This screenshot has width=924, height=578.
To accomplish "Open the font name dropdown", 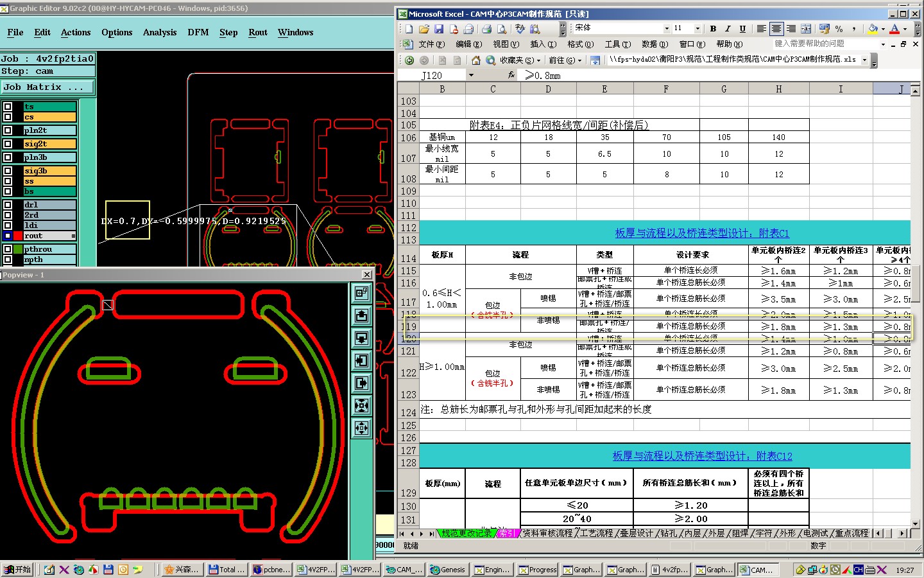I will point(667,29).
